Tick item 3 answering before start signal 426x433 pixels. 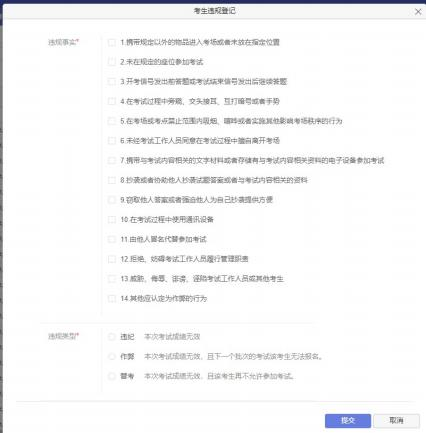[112, 82]
